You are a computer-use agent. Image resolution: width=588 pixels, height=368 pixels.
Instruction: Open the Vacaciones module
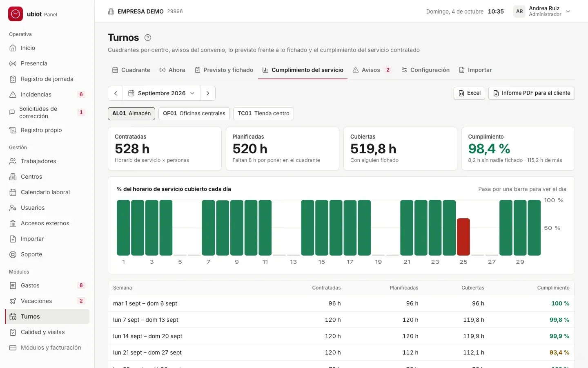47,301
